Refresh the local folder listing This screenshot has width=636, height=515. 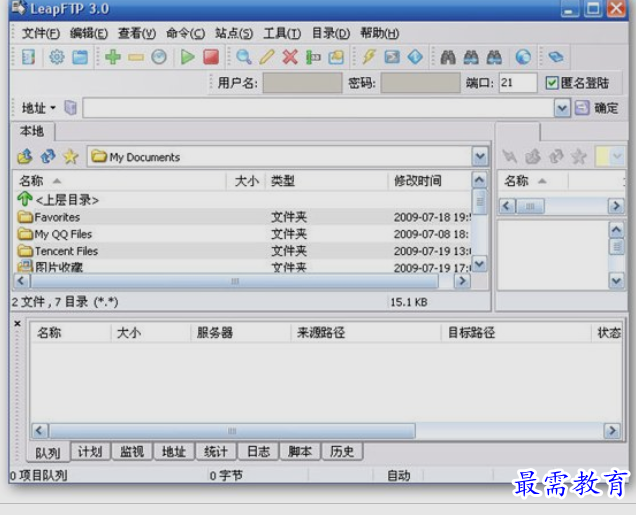pos(48,156)
